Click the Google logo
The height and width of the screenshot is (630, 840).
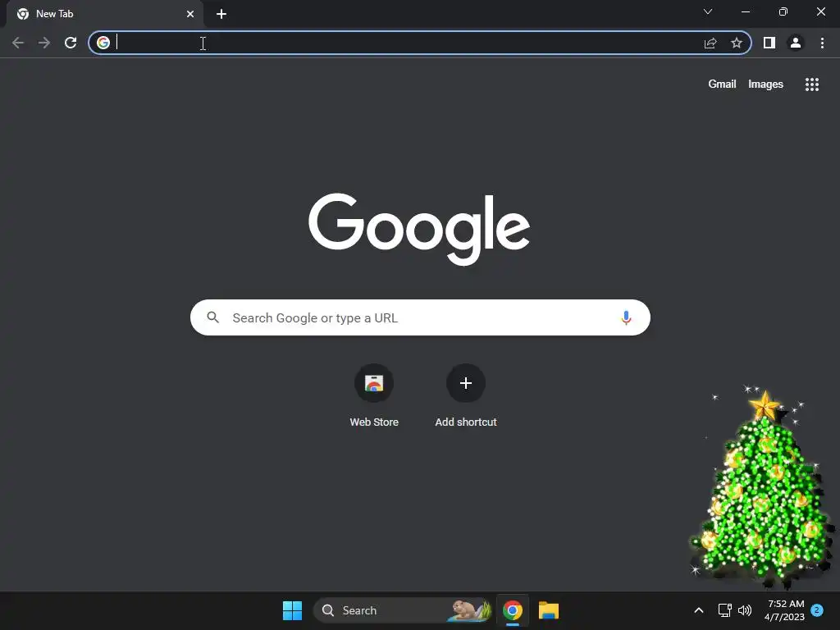point(419,229)
